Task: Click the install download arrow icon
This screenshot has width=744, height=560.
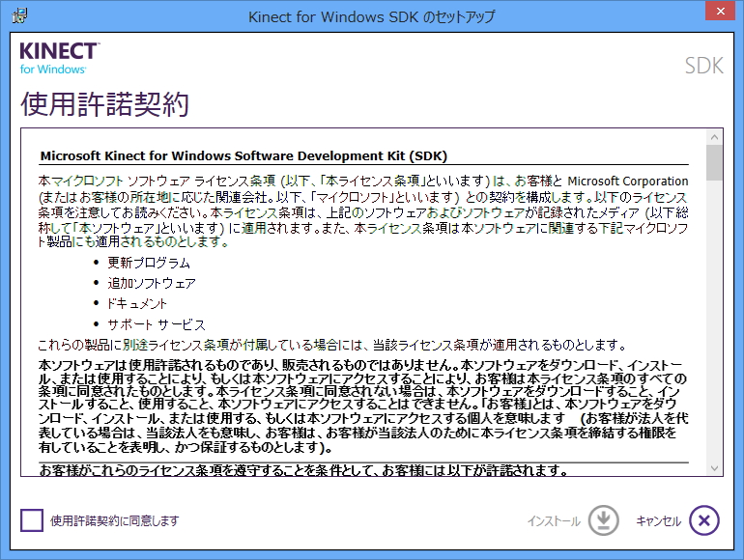Action: click(x=604, y=520)
